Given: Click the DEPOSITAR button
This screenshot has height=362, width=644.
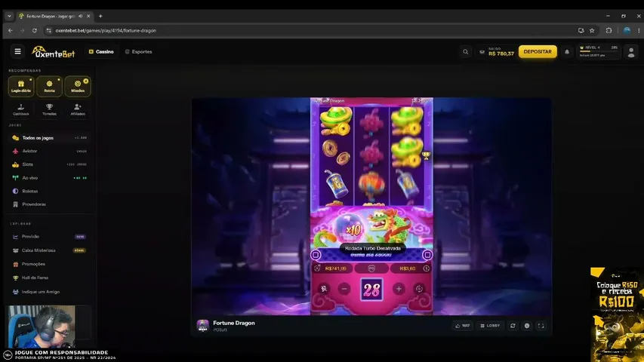Looking at the screenshot, I should (538, 52).
